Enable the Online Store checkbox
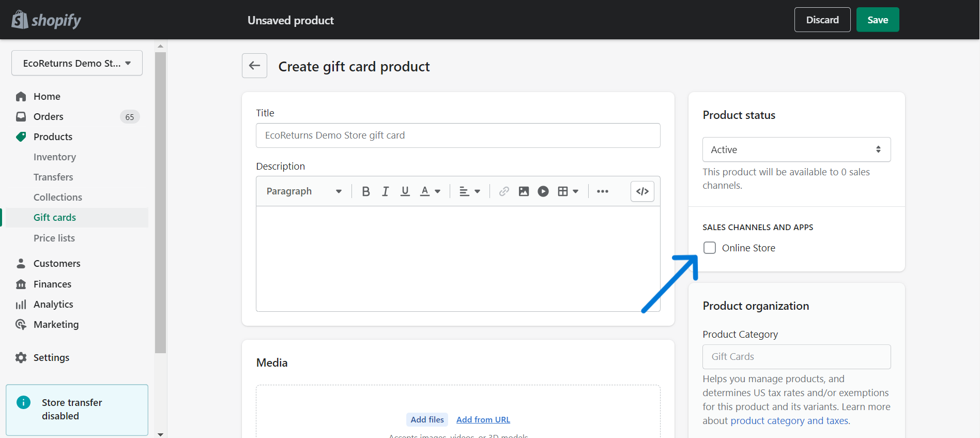This screenshot has height=438, width=980. (x=710, y=248)
